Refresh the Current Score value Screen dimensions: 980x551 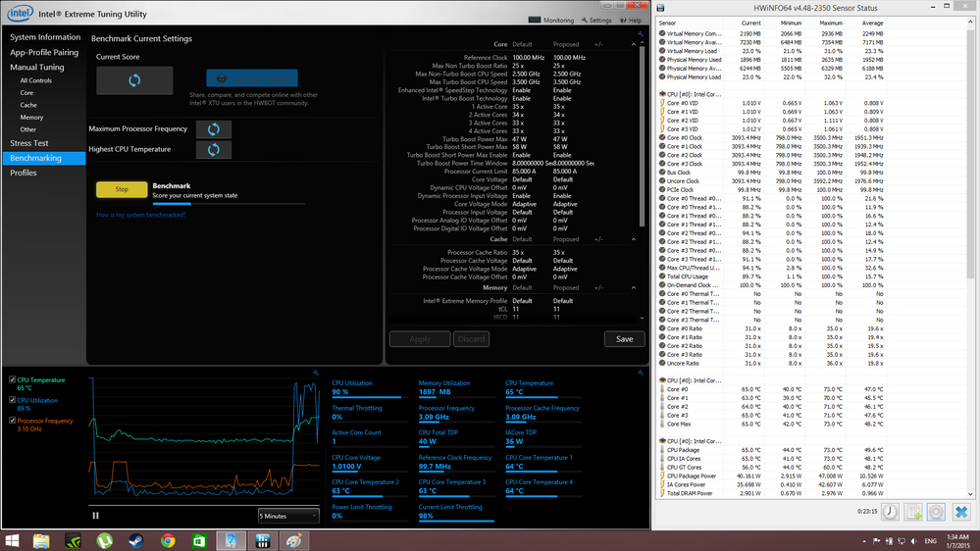click(134, 80)
